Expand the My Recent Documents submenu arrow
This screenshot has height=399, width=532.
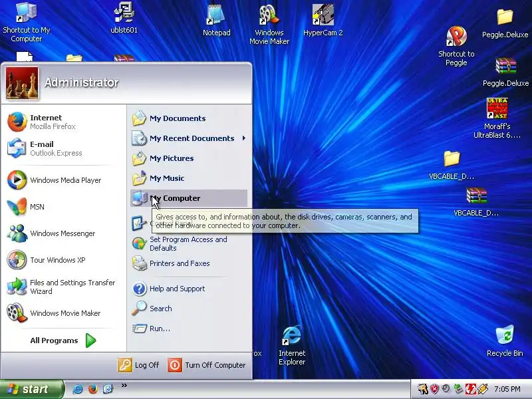point(244,138)
